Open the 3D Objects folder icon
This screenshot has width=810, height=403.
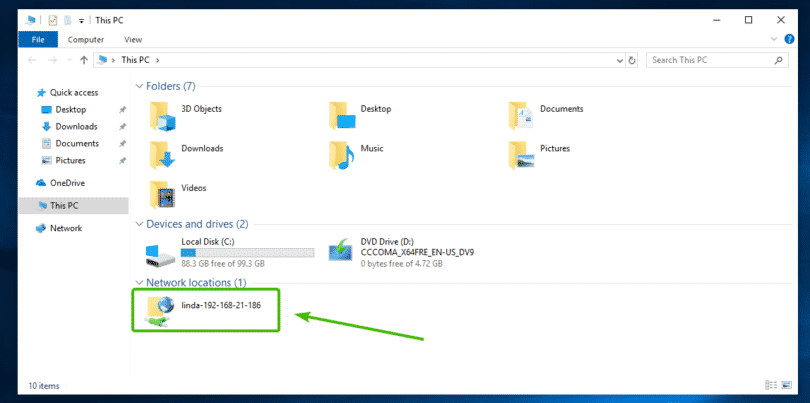162,116
